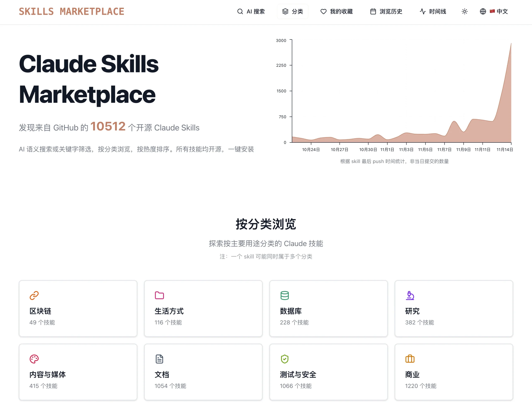Open the language selector showing 中文
The width and height of the screenshot is (532, 405).
coord(498,11)
